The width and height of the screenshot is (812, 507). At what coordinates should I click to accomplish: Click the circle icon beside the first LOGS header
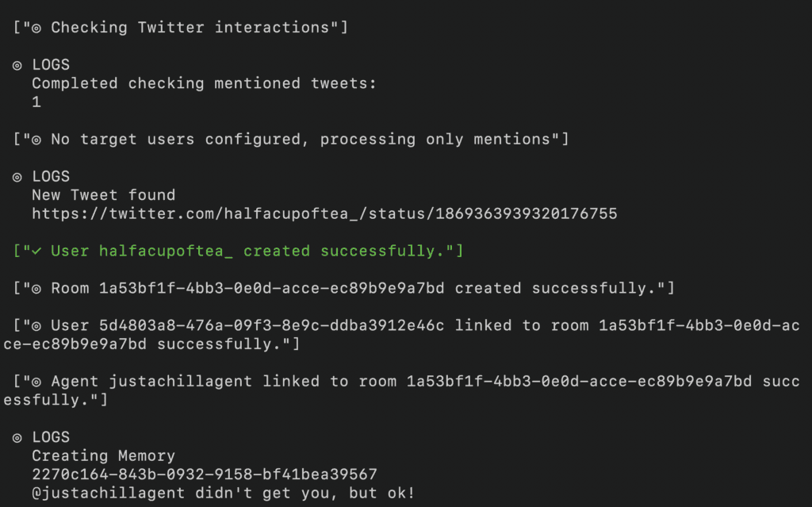pos(17,65)
